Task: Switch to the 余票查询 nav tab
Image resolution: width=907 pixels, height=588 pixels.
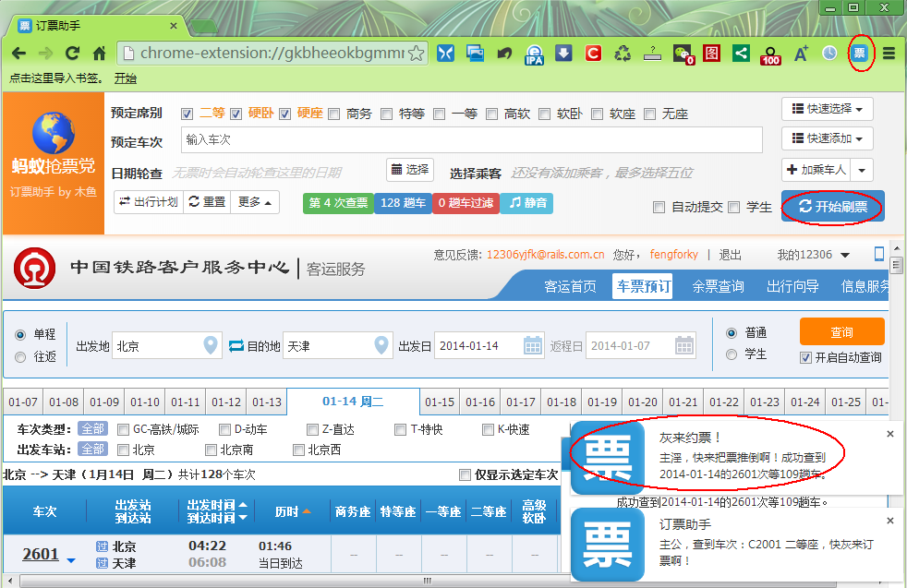Action: click(x=718, y=286)
